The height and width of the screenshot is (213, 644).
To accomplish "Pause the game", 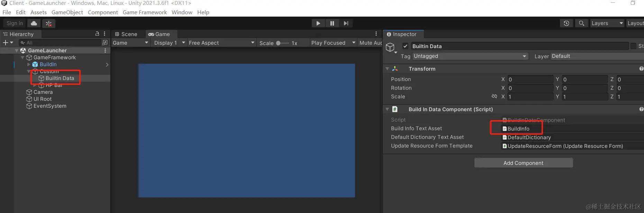I will pos(332,23).
